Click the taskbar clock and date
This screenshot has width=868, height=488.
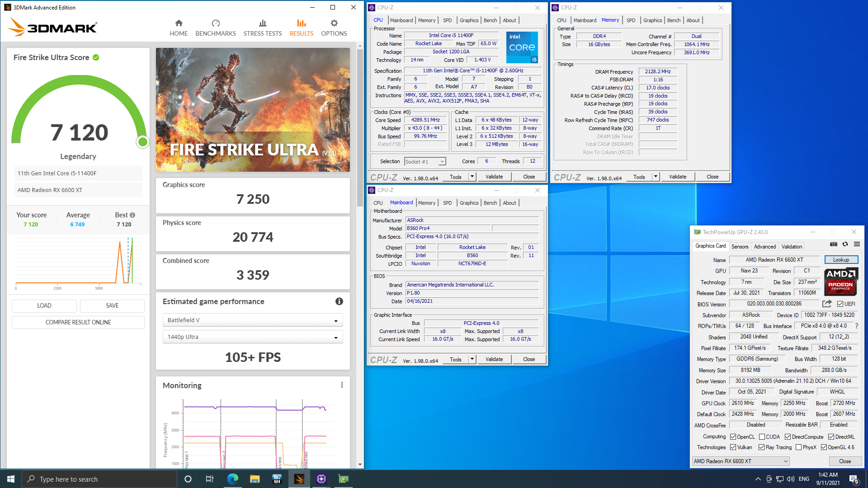828,479
